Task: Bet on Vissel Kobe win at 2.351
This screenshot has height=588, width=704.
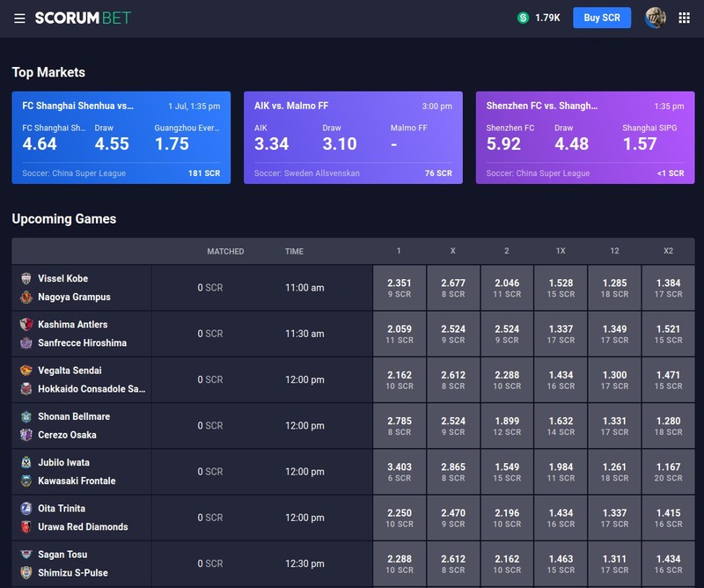Action: pos(400,288)
